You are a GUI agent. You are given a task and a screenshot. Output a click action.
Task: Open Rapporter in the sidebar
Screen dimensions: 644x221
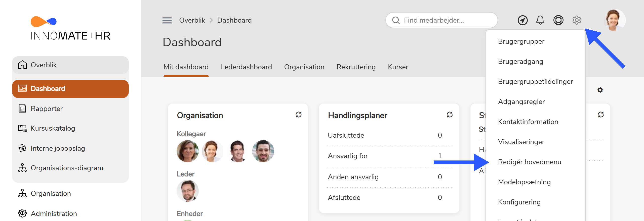70,108
